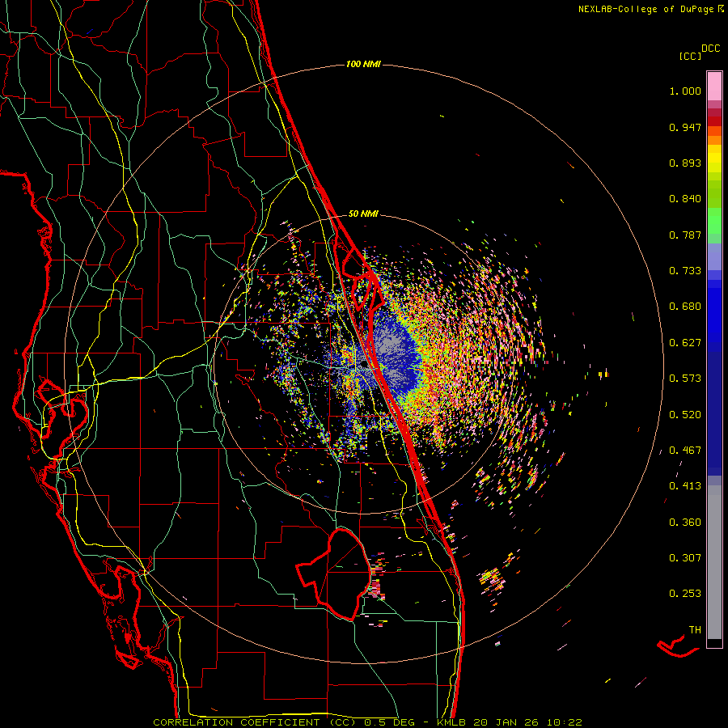This screenshot has width=728, height=728.
Task: Click the [CC] unit label
Action: click(x=690, y=56)
